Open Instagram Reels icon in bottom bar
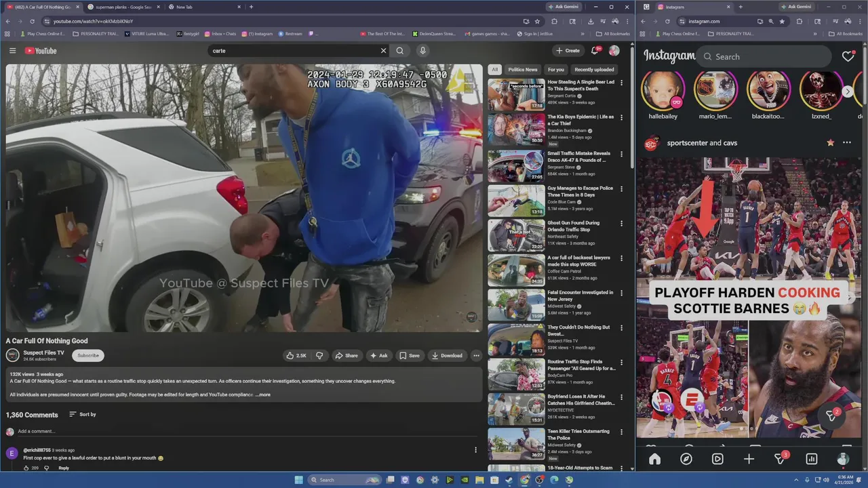 pos(717,459)
